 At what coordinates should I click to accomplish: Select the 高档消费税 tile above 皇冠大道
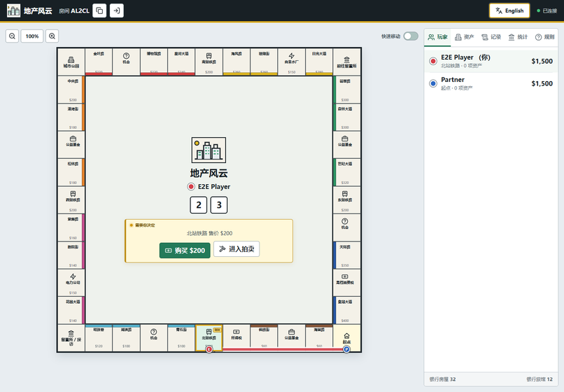[347, 283]
